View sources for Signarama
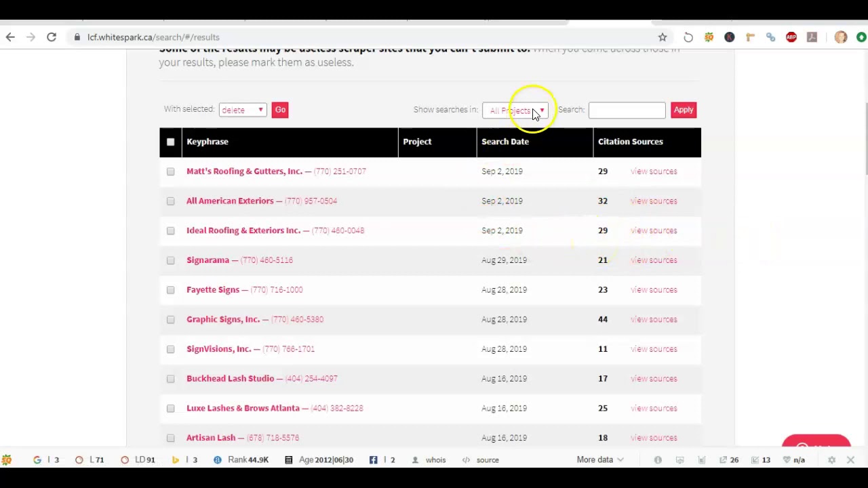This screenshot has height=488, width=868. click(654, 260)
